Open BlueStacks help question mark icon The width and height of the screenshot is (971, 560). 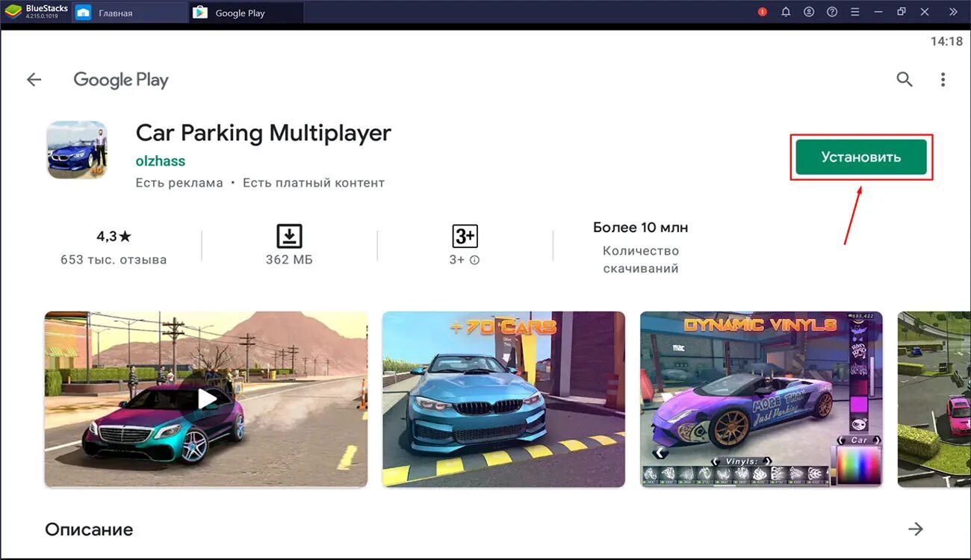(832, 12)
